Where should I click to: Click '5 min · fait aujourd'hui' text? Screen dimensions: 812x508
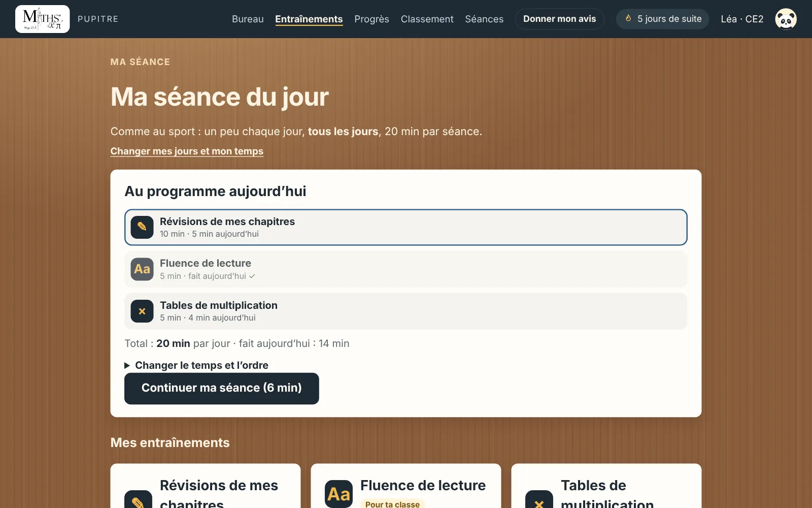point(207,276)
